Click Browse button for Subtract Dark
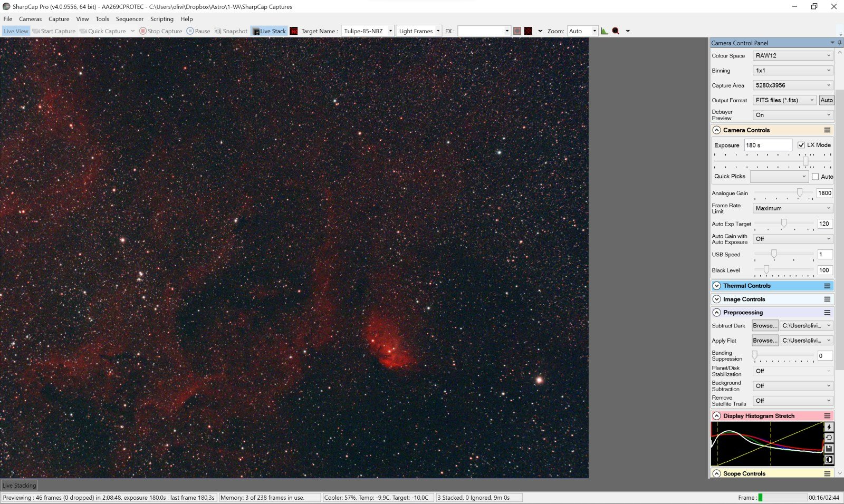 (x=764, y=326)
